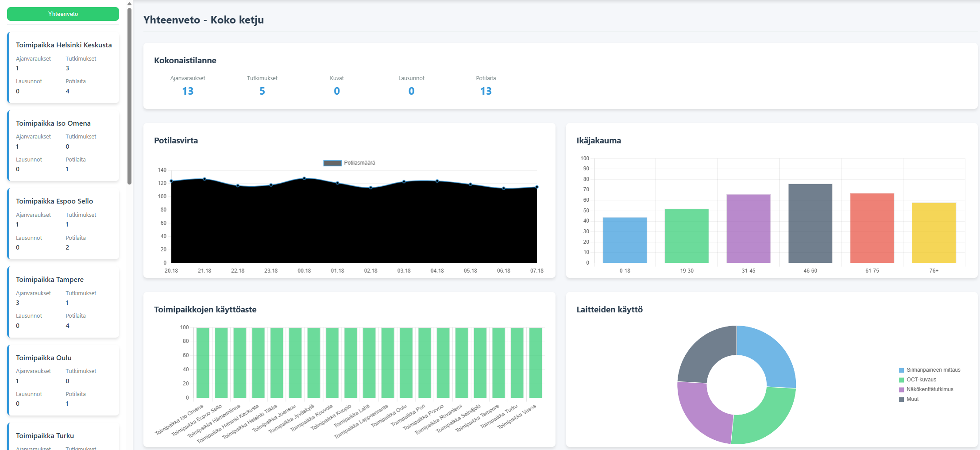Click the green donut chart segment

pos(767,417)
